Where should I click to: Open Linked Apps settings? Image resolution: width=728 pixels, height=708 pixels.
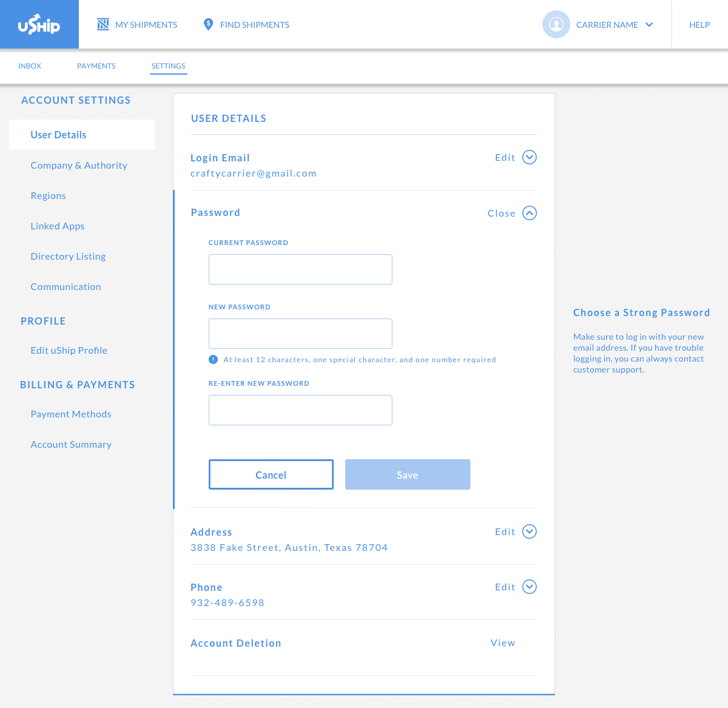(x=58, y=226)
